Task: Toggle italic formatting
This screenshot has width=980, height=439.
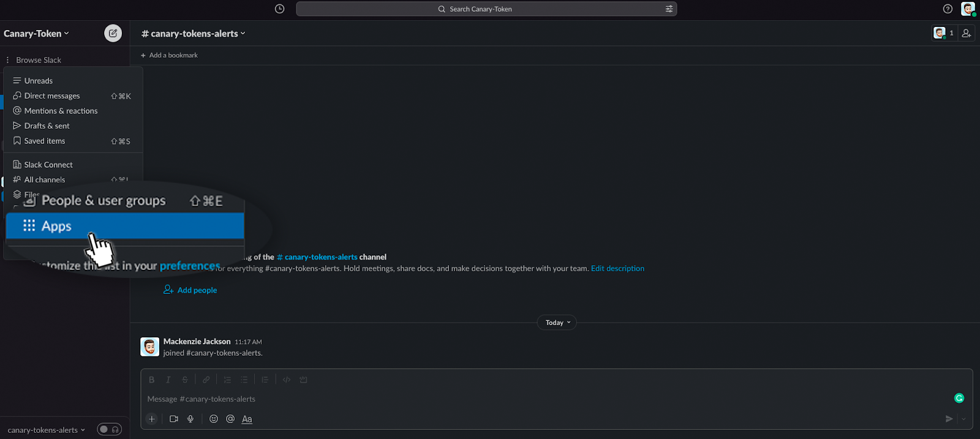Action: click(168, 380)
